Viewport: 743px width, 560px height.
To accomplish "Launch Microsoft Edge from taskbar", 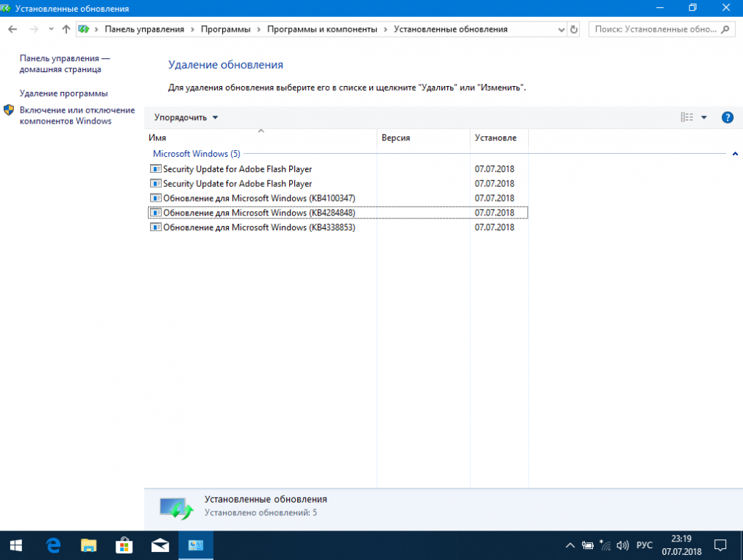I will 53,546.
